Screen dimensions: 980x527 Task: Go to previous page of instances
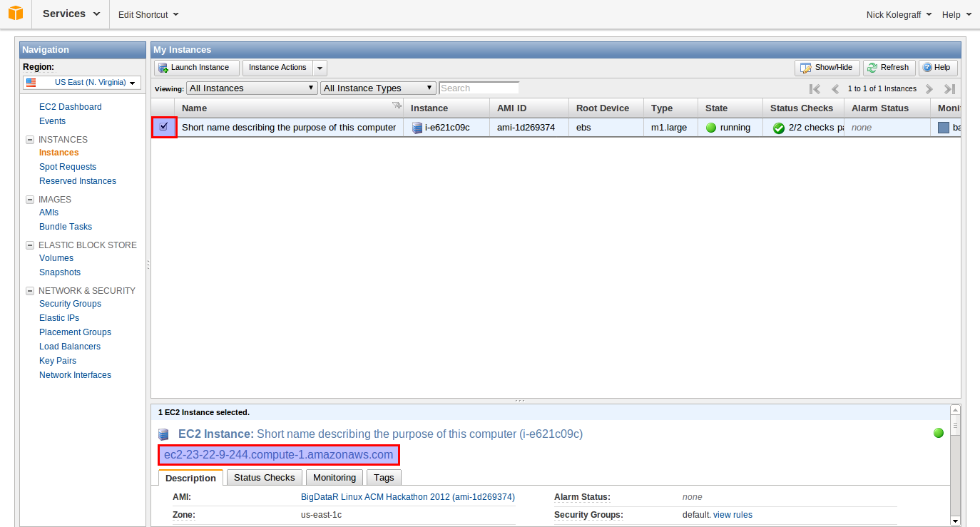835,89
